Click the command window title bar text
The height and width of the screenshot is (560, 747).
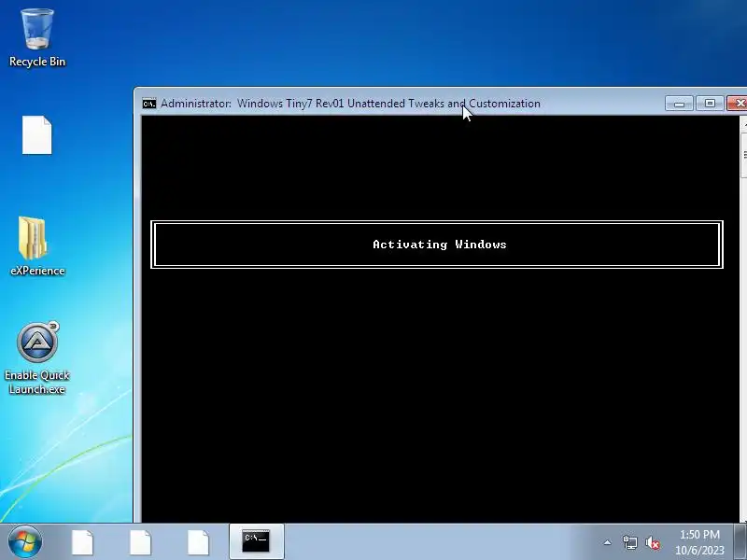pyautogui.click(x=351, y=104)
